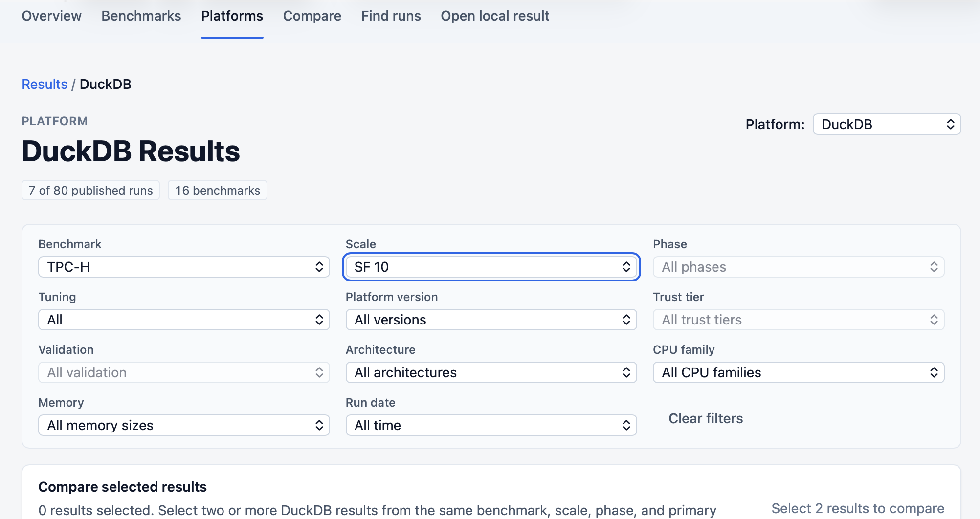Expand the All CPU families dropdown
Viewport: 980px width, 519px height.
pos(799,372)
